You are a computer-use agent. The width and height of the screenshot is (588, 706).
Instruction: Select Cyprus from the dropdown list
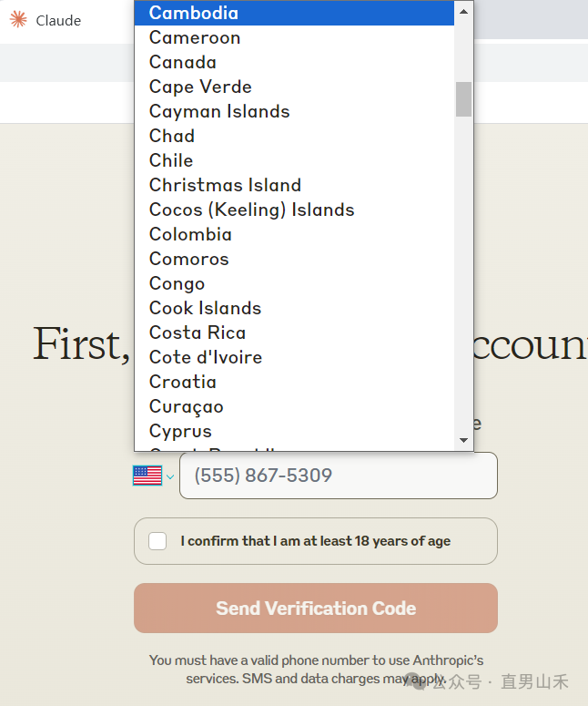(x=180, y=431)
